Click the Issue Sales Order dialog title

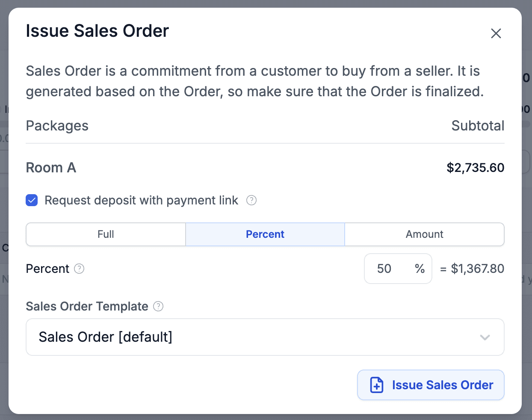tap(98, 31)
